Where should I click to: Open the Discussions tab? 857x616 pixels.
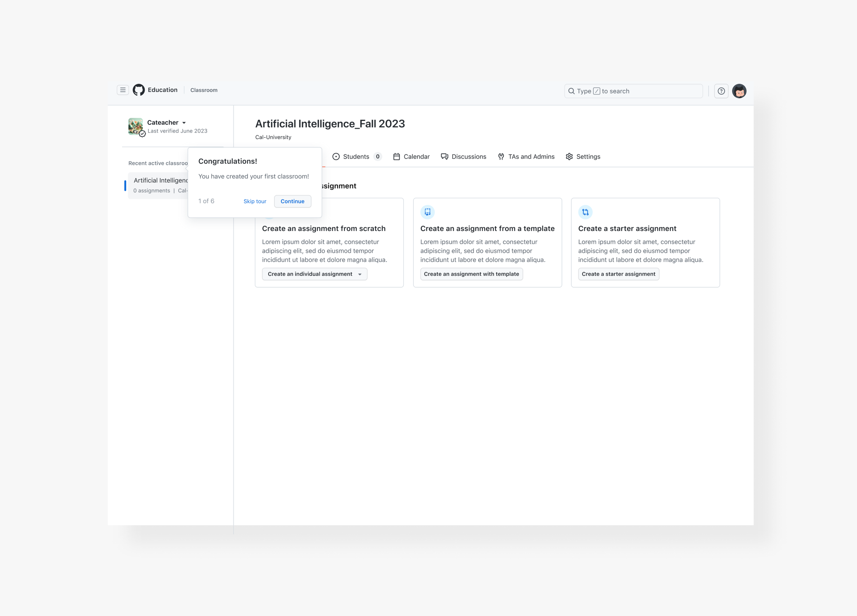tap(464, 156)
